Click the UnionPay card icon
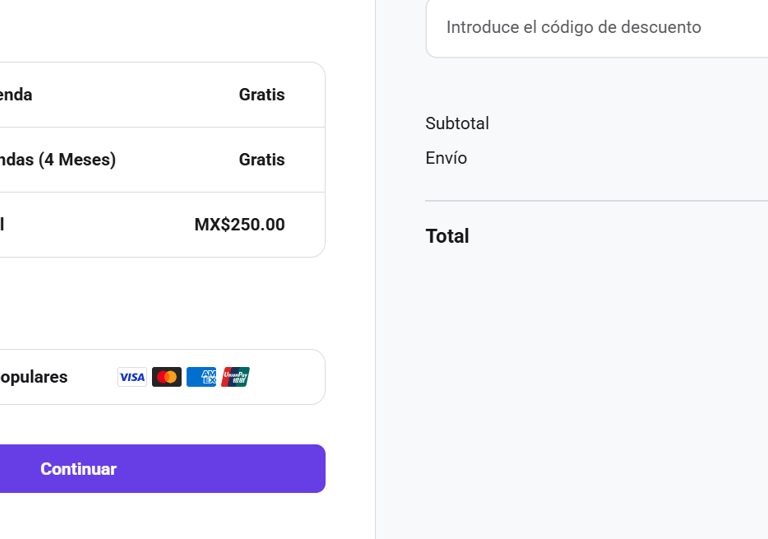Screen dimensions: 768x539 (236, 377)
